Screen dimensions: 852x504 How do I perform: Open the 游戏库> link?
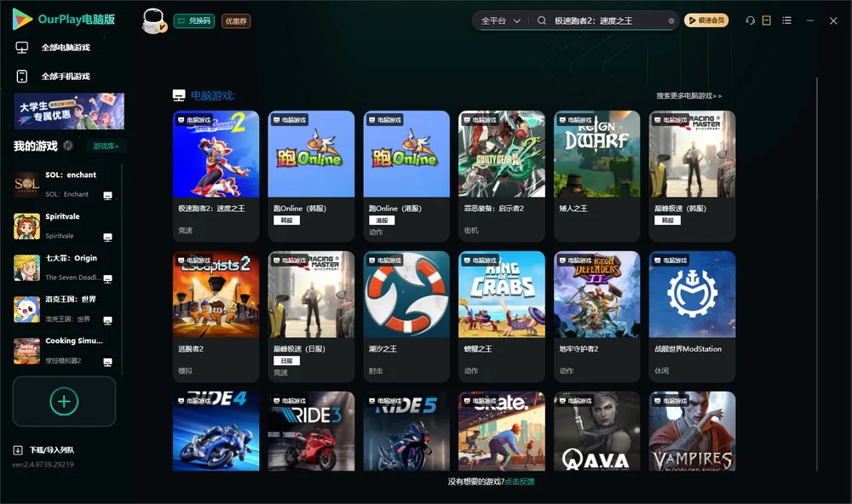coord(106,146)
